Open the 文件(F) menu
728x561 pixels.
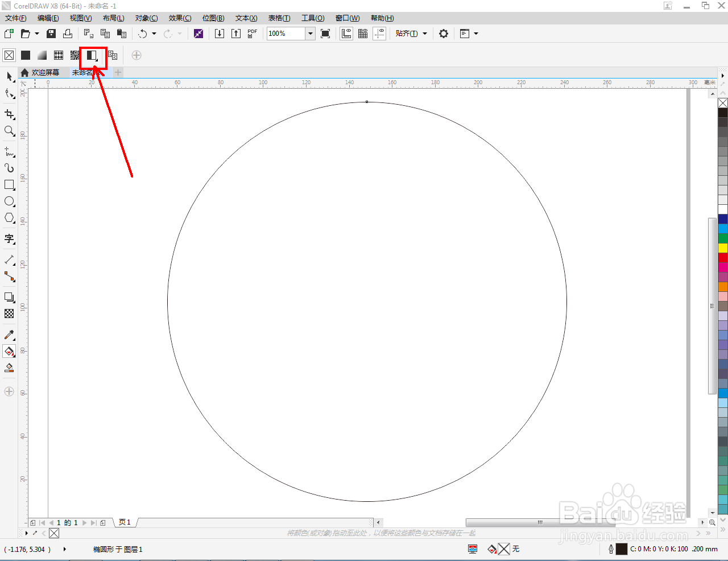coord(16,18)
